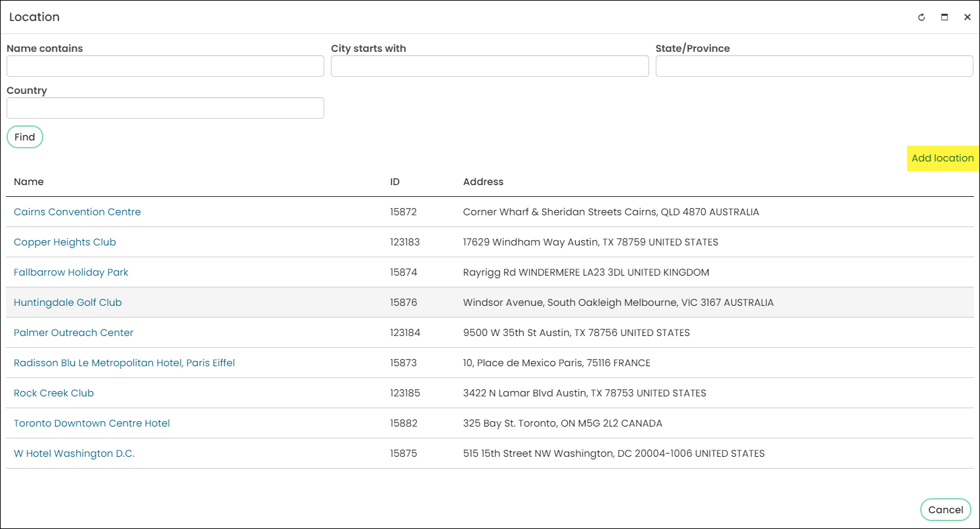This screenshot has height=529, width=980.
Task: Choose Fallbarrow Holiday Park
Action: pyautogui.click(x=71, y=272)
